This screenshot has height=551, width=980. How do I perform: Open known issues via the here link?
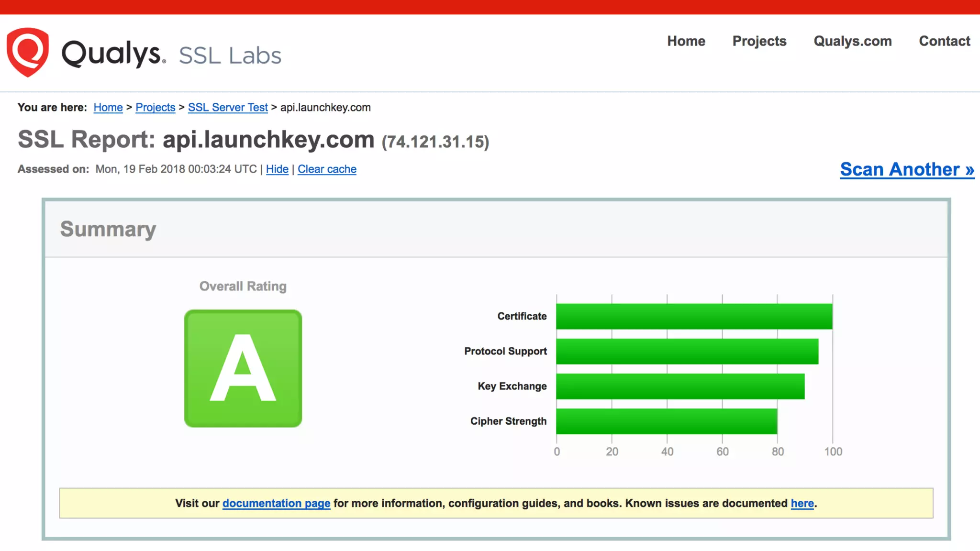802,503
